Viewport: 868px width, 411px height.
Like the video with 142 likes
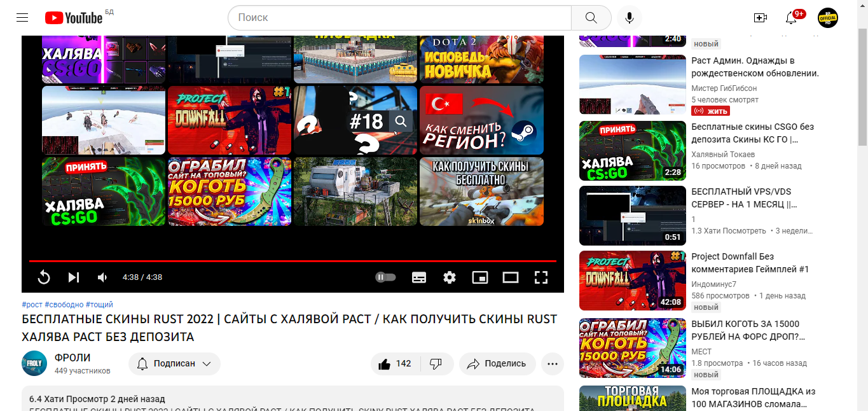click(x=394, y=364)
